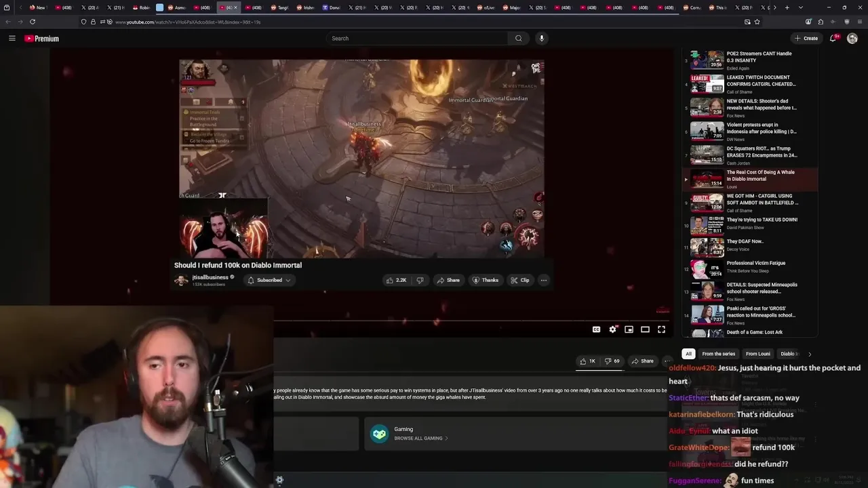The width and height of the screenshot is (868, 488).
Task: Toggle theater mode on the player
Action: 645,329
